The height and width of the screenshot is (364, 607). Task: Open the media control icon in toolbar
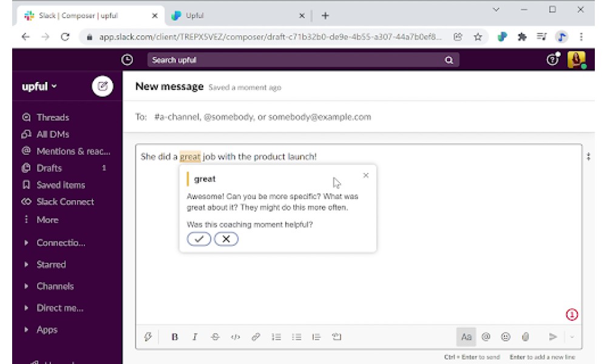541,37
